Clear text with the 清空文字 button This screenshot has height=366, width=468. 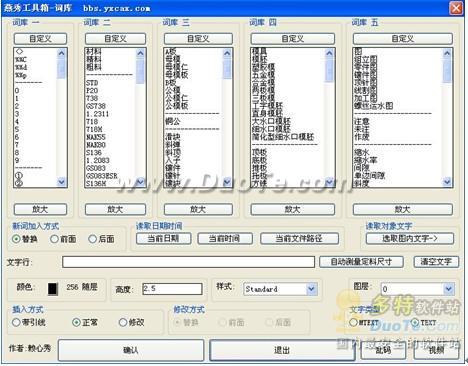point(436,262)
